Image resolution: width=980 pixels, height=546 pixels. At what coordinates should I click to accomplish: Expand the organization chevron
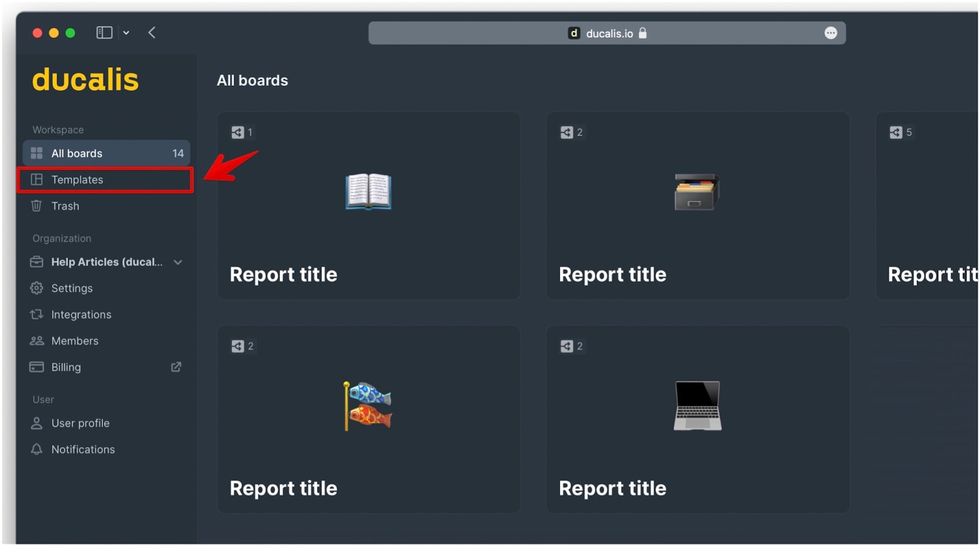click(178, 262)
